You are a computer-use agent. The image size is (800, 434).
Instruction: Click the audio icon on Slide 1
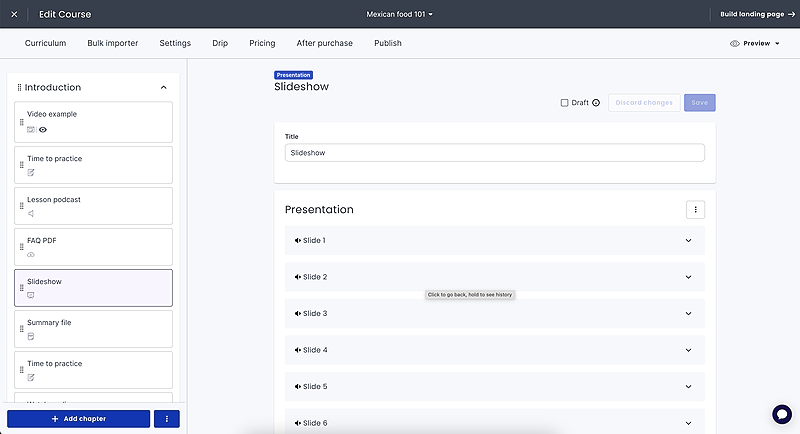[x=297, y=240]
